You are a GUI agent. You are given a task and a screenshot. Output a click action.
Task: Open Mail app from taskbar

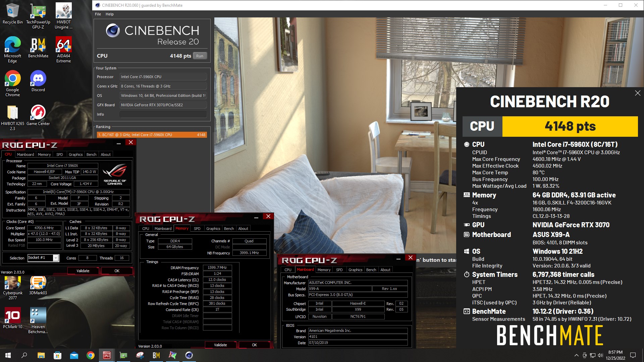coord(74,355)
